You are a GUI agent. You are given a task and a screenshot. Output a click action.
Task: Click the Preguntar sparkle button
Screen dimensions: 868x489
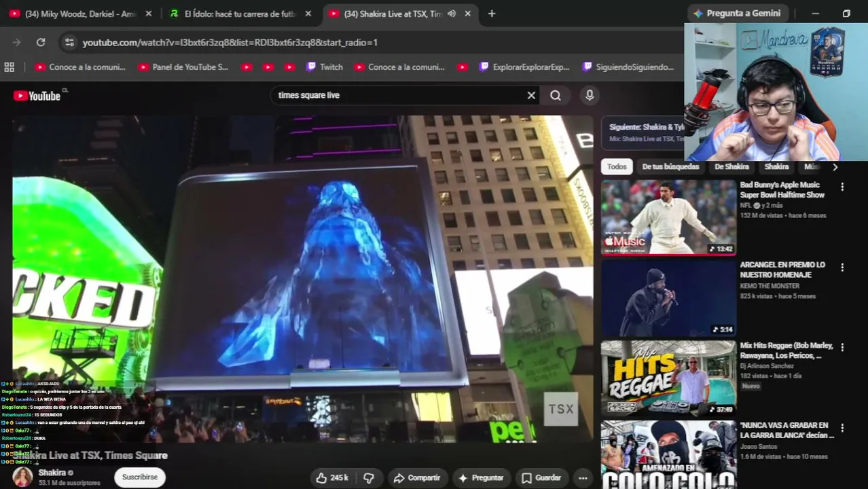pyautogui.click(x=481, y=478)
